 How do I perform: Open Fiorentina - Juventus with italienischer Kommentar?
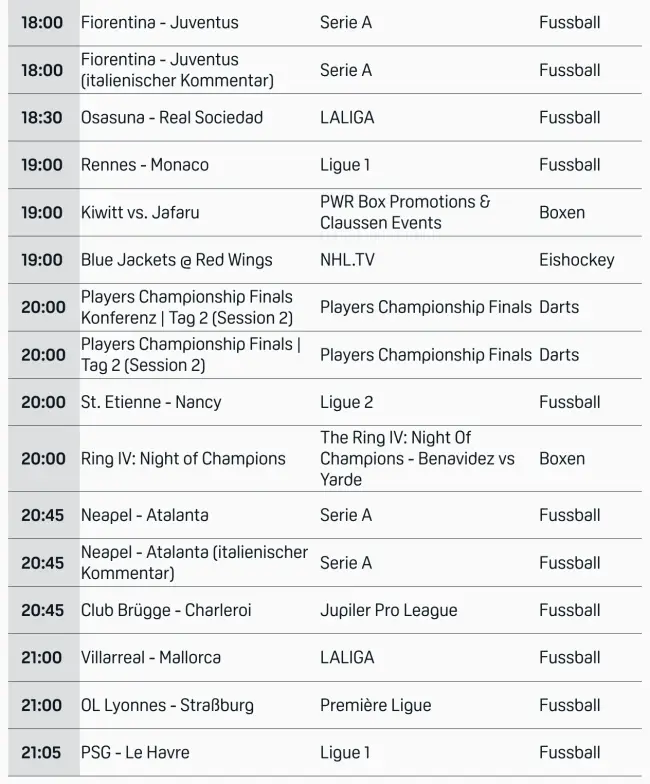(177, 70)
